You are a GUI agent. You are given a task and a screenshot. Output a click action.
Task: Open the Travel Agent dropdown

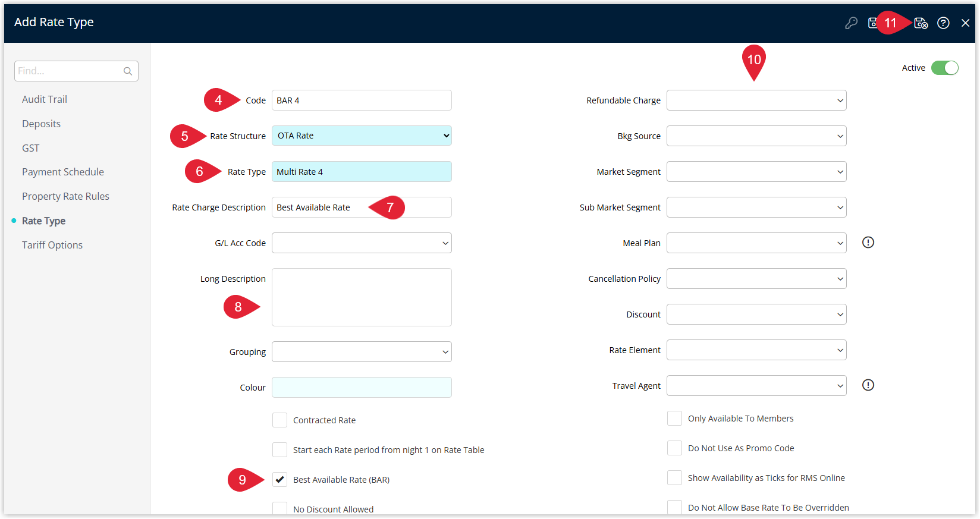coord(756,386)
